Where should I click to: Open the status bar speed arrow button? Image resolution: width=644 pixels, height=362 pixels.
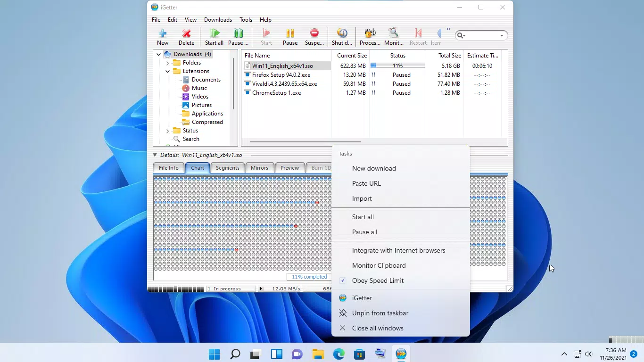(261, 288)
